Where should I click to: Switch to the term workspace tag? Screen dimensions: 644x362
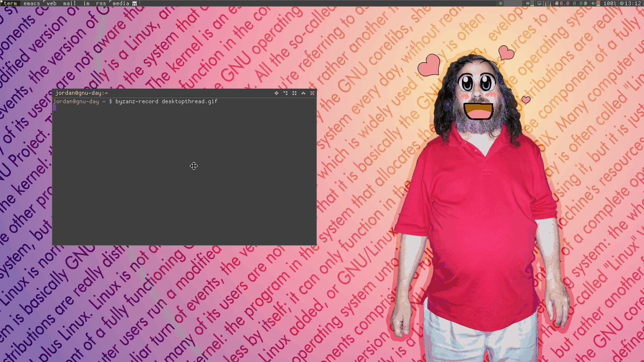tap(10, 3)
